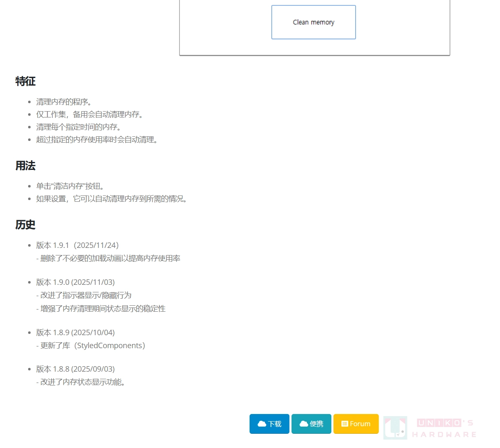Click the usage bullet 单击清洁内存按钮

coord(70,186)
